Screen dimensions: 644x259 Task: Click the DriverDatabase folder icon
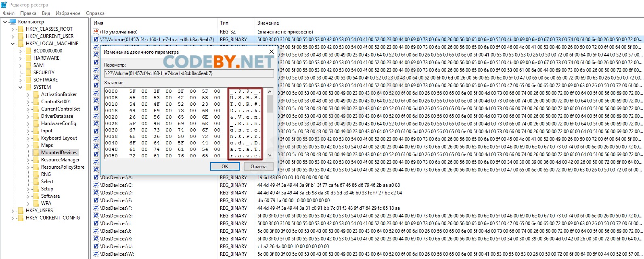(x=36, y=116)
